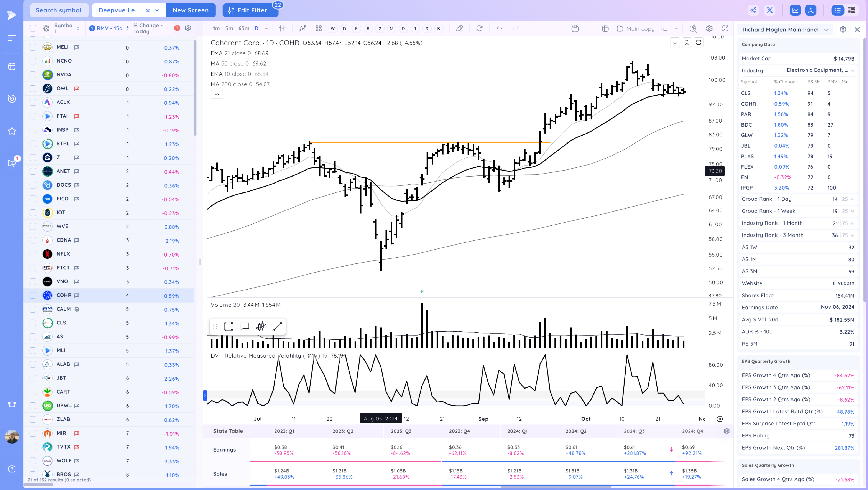868x490 pixels.
Task: Click the rectangle drawing tool icon
Action: point(228,326)
